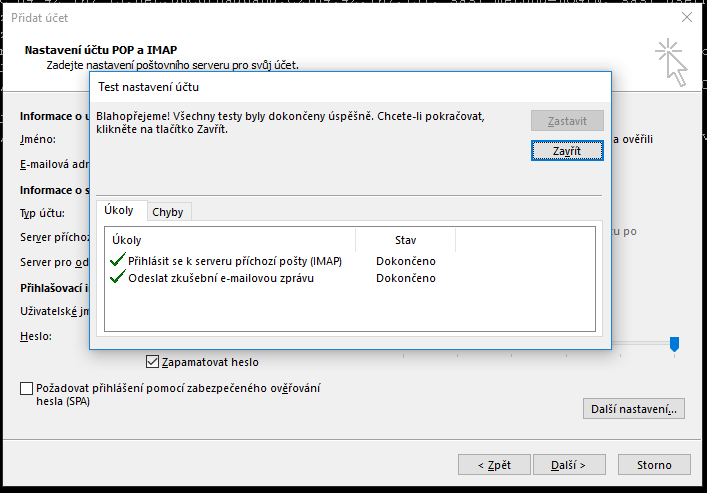Click the green checkmark beside the IMAP login task
This screenshot has width=707, height=493.
point(119,261)
